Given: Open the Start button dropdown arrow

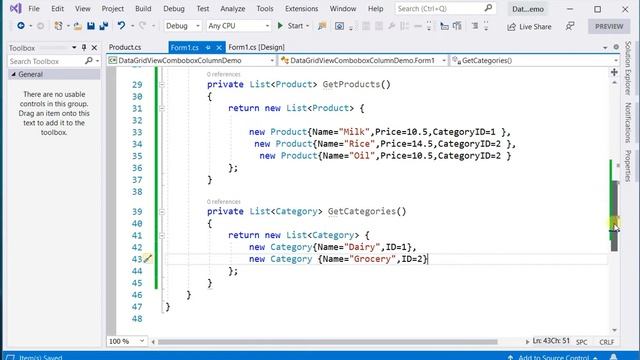Looking at the screenshot, I should coord(307,26).
